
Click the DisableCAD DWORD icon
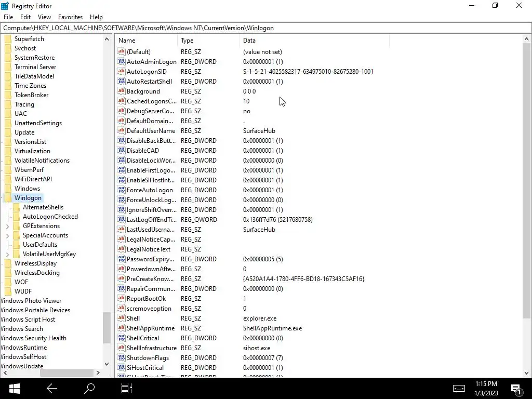(x=122, y=150)
